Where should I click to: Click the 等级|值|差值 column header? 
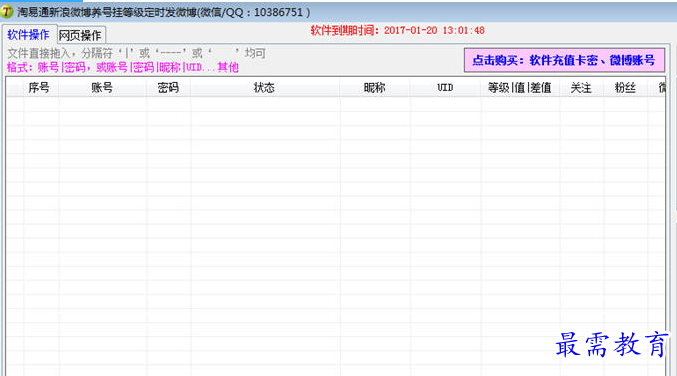520,88
